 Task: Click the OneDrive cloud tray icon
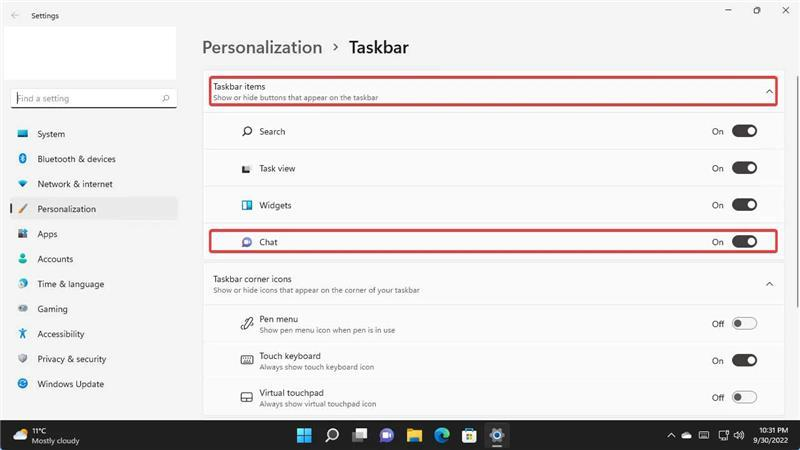click(687, 435)
